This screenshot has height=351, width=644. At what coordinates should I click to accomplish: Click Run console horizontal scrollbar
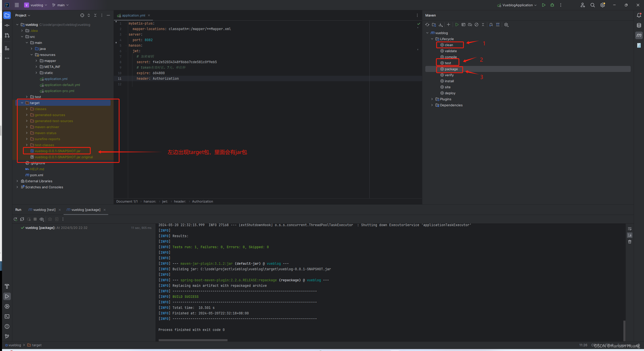193,340
